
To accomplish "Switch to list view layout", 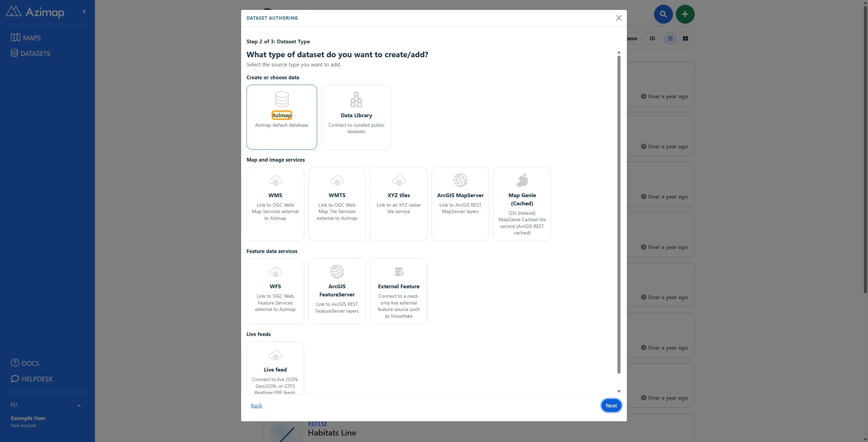I will tap(670, 39).
